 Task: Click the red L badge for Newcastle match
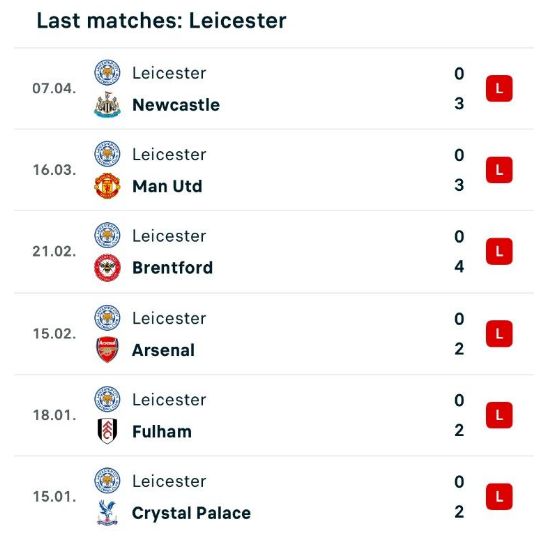point(499,88)
